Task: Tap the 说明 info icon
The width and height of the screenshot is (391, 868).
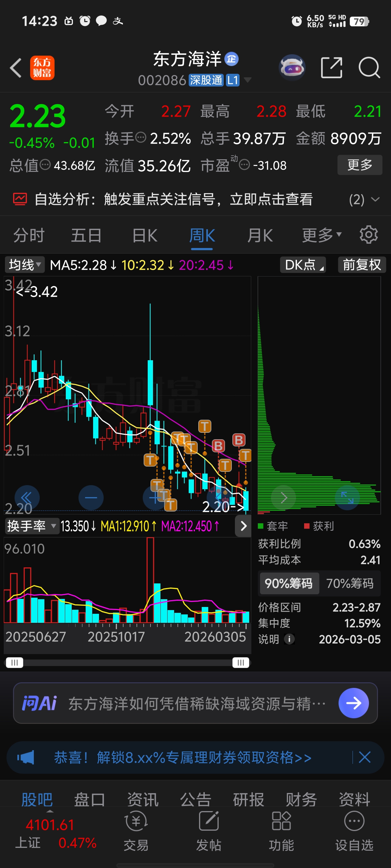Action: [289, 639]
